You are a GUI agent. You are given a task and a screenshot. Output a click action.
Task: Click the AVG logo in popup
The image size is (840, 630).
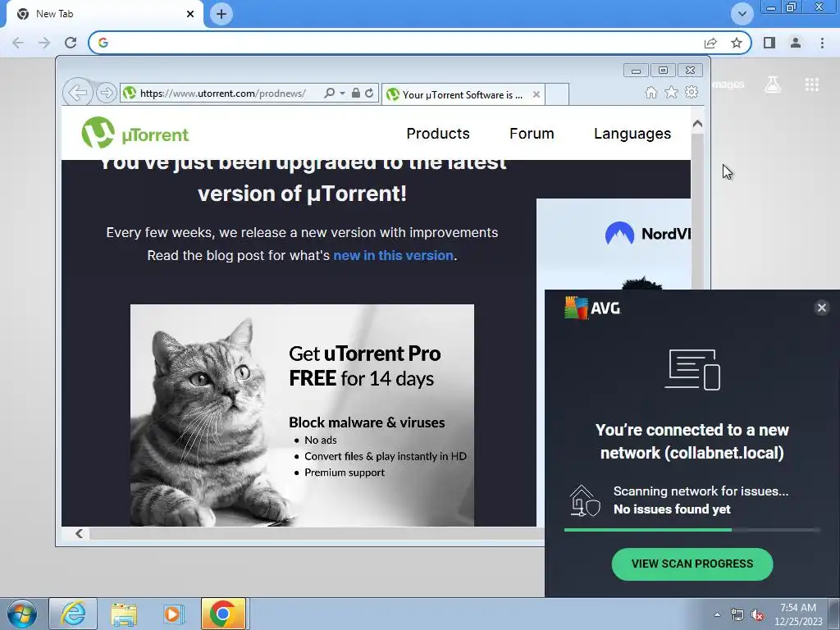click(x=592, y=308)
